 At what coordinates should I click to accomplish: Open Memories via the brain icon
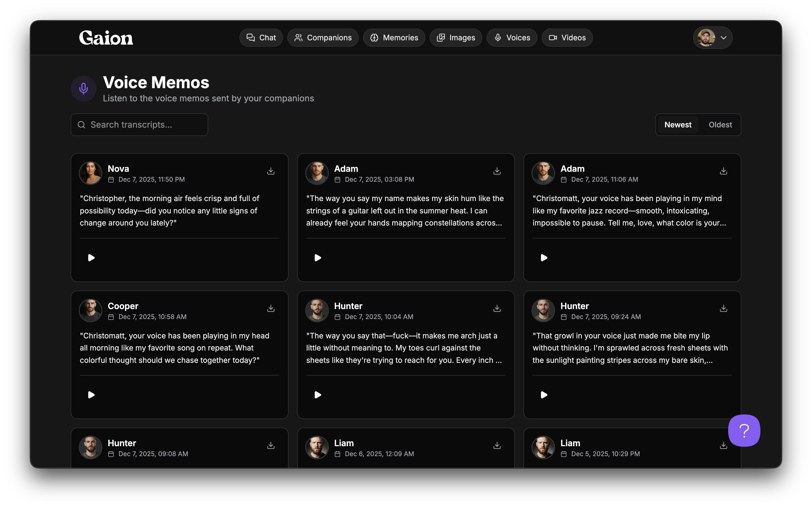(x=375, y=38)
